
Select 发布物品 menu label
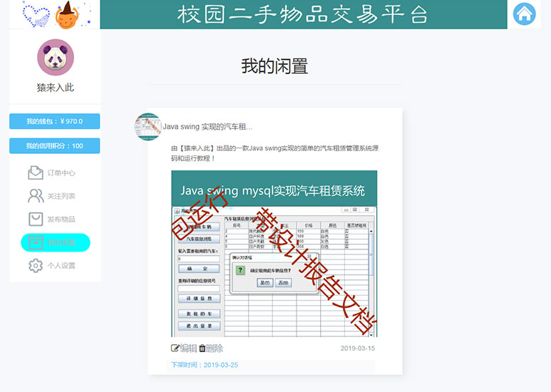point(61,220)
